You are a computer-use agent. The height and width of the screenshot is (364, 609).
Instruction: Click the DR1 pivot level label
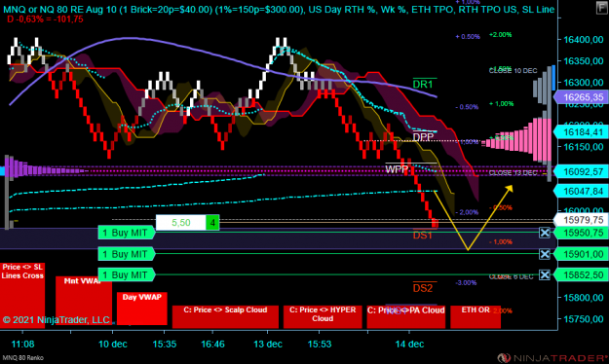coord(423,85)
